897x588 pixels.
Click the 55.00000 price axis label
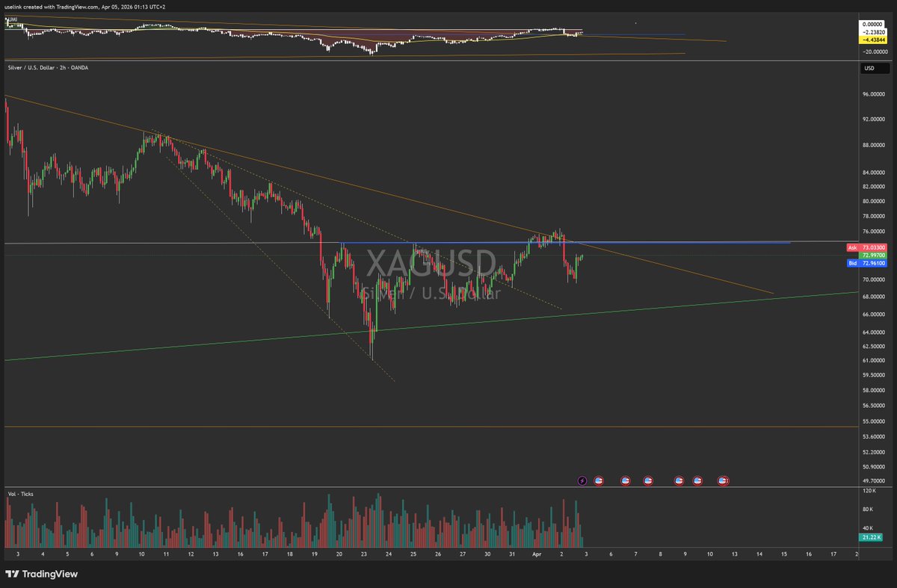(x=875, y=423)
